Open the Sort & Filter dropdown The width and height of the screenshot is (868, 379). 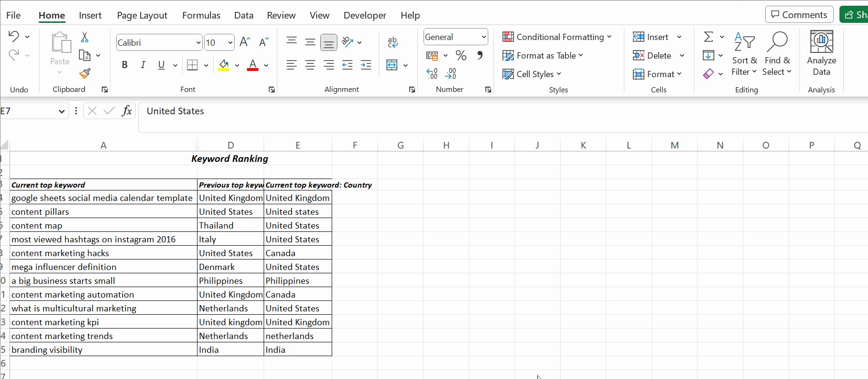(744, 54)
